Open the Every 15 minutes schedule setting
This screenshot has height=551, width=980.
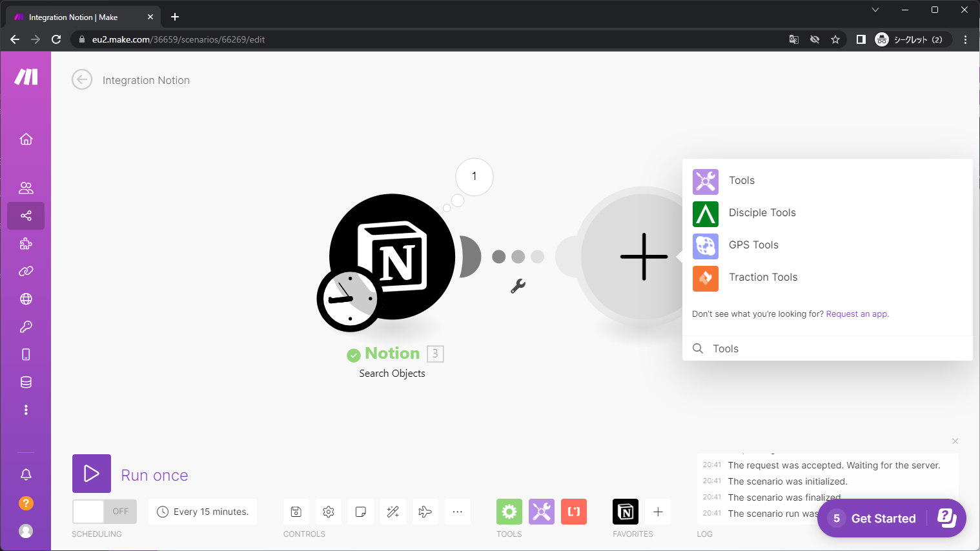[x=203, y=512]
